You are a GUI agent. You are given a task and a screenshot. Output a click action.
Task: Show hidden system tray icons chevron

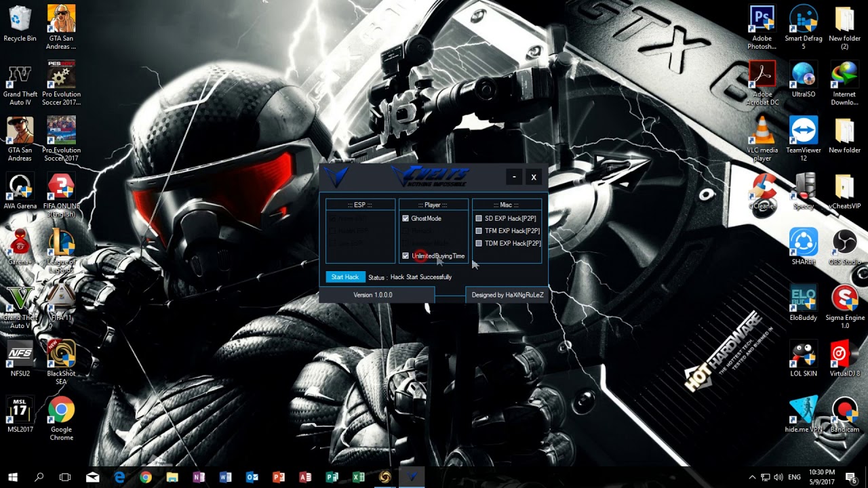751,477
